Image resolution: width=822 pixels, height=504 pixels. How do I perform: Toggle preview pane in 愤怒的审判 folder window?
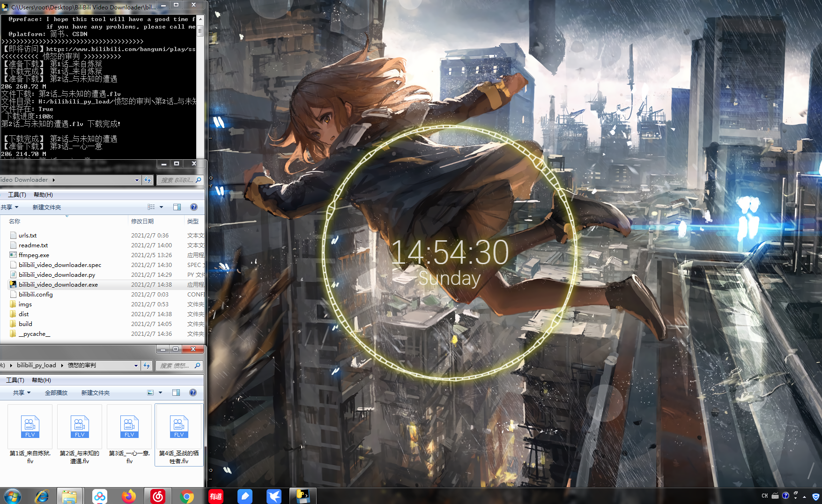click(x=176, y=393)
